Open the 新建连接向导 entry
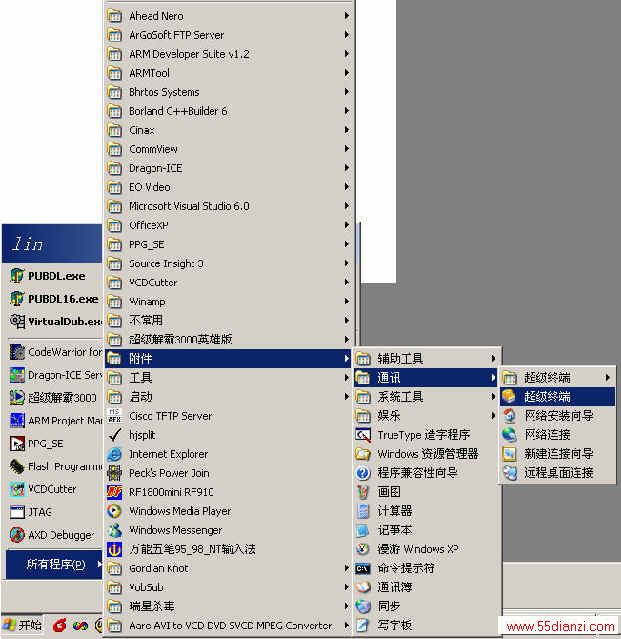621x639 pixels. click(x=557, y=454)
